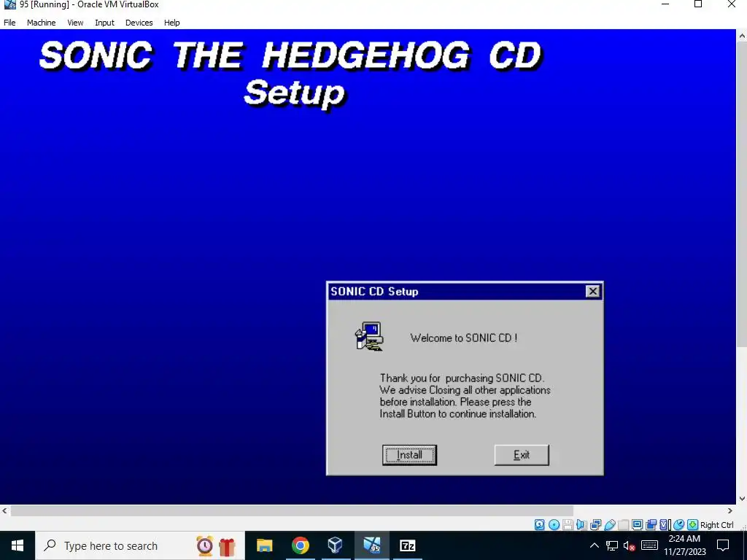Viewport: 747px width, 560px height.
Task: Click the horizontal scrollbar thumb
Action: point(292,511)
